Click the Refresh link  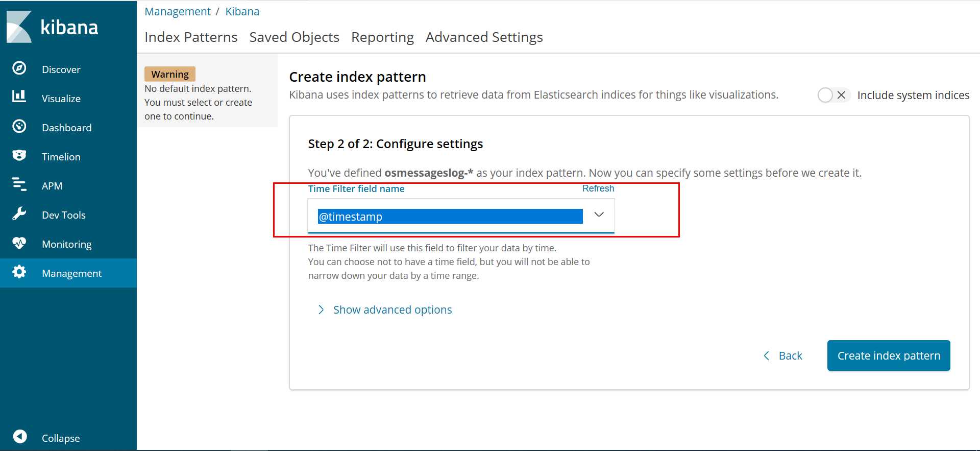click(598, 188)
